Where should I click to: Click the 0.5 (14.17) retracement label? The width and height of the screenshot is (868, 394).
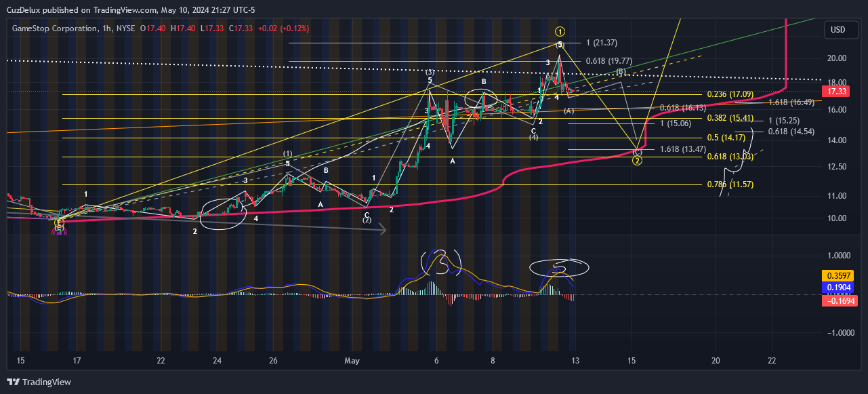pos(726,138)
